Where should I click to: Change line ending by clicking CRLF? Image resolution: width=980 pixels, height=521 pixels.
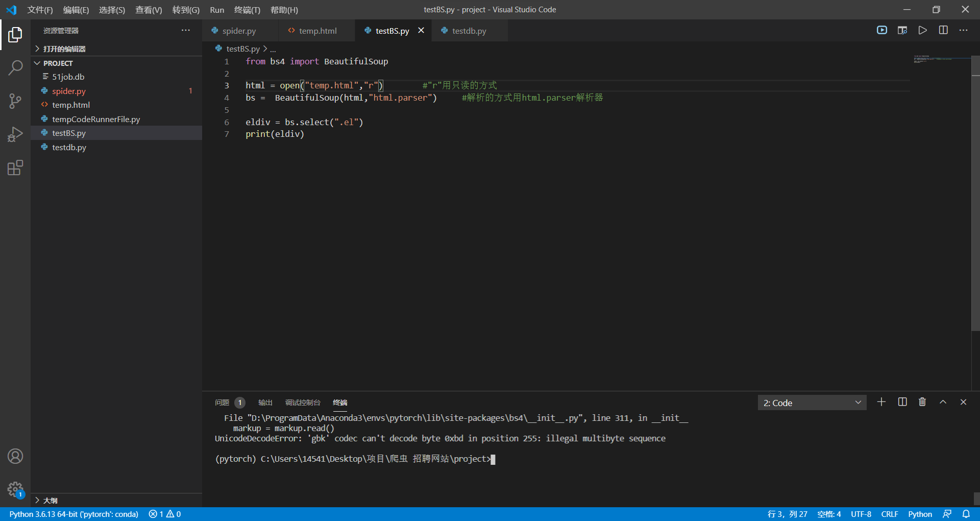[889, 514]
